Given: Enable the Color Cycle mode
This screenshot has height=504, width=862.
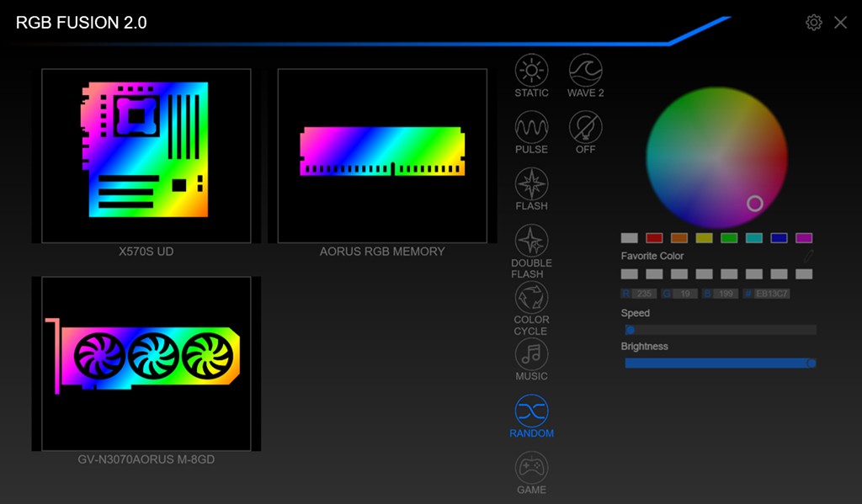Looking at the screenshot, I should tap(531, 298).
